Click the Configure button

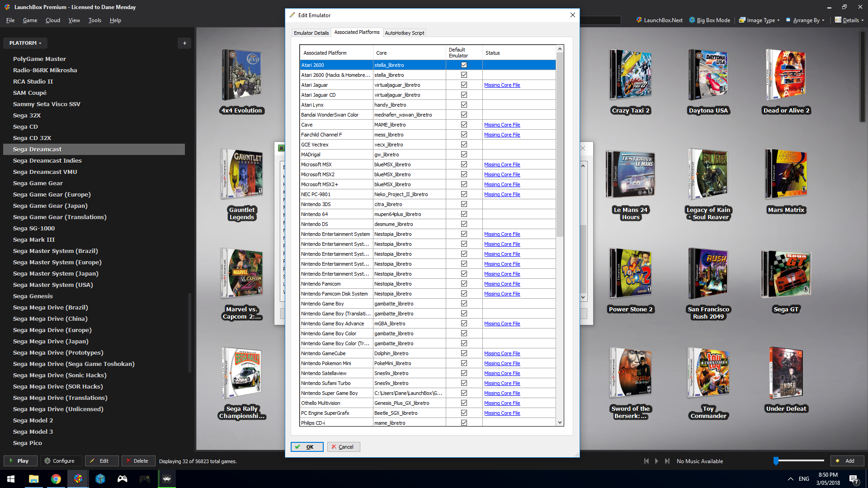[61, 461]
